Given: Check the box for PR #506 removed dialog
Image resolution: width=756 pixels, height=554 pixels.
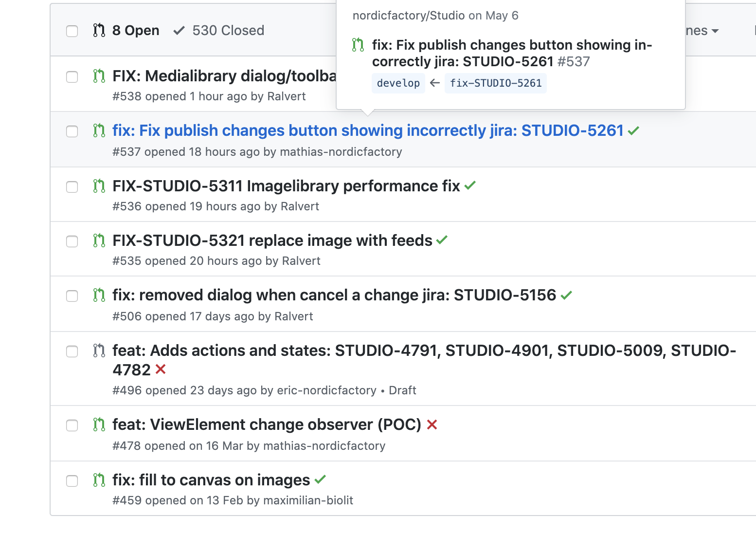Looking at the screenshot, I should pos(72,296).
